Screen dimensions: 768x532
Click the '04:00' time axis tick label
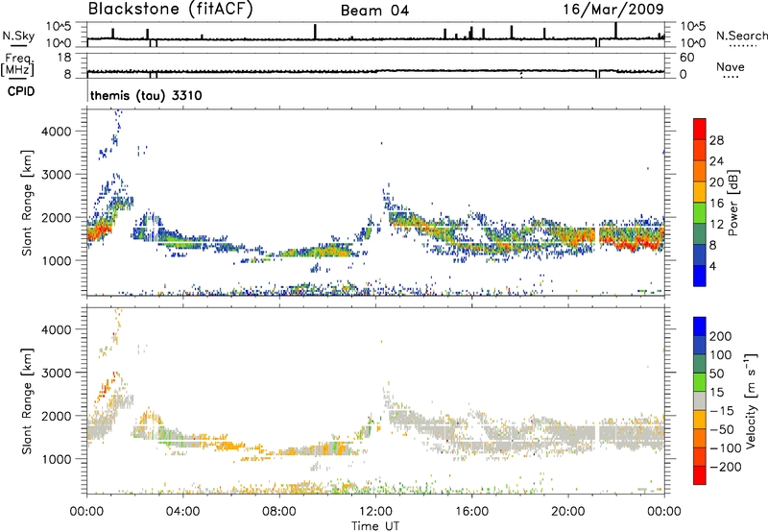pos(183,512)
